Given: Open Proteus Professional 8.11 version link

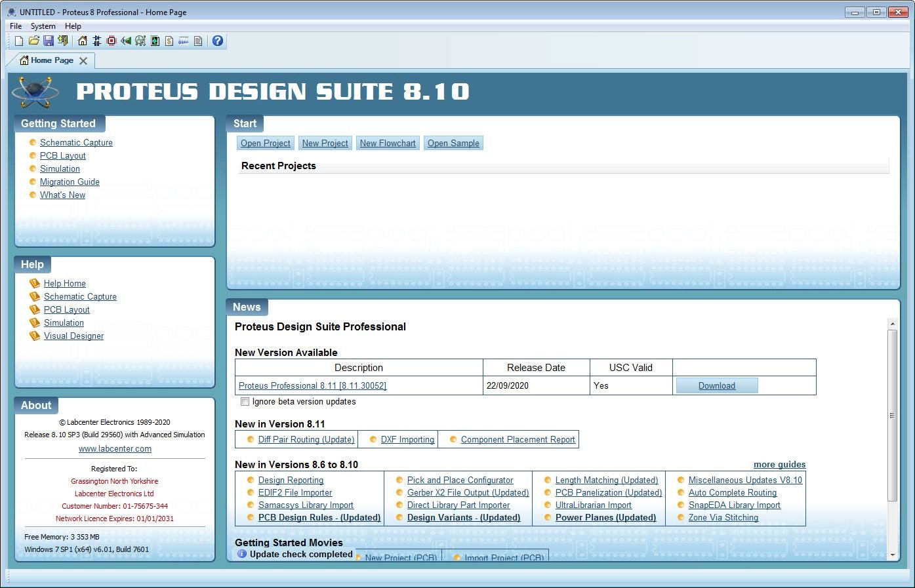Looking at the screenshot, I should tap(312, 385).
